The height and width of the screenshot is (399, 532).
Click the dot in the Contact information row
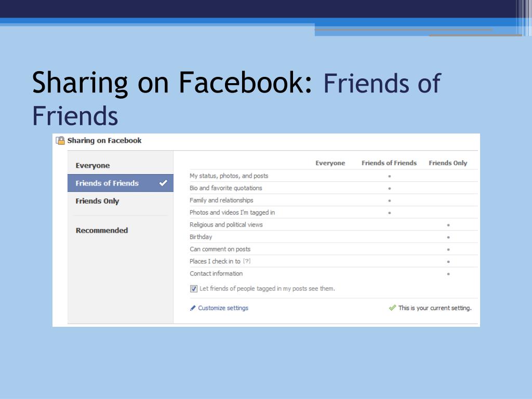tap(448, 274)
